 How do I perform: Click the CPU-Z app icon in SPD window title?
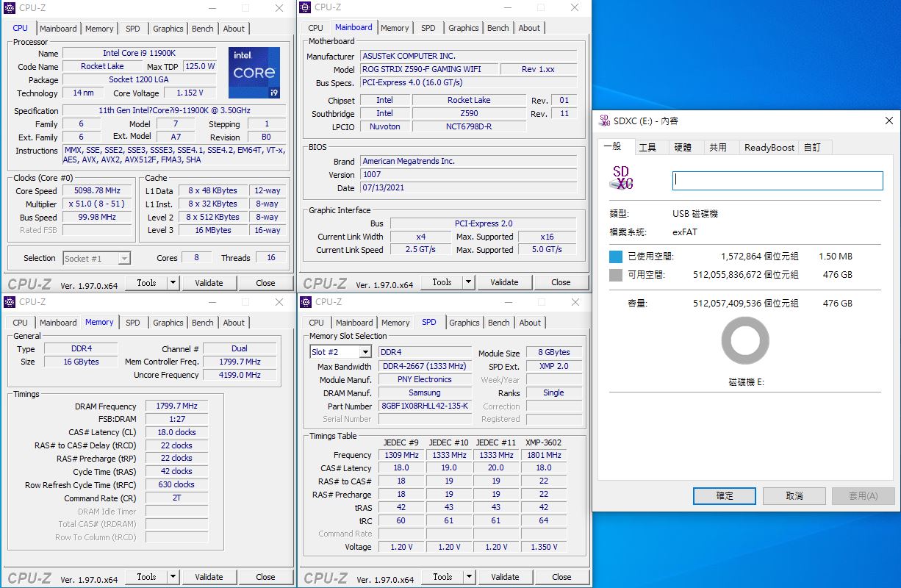coord(306,302)
